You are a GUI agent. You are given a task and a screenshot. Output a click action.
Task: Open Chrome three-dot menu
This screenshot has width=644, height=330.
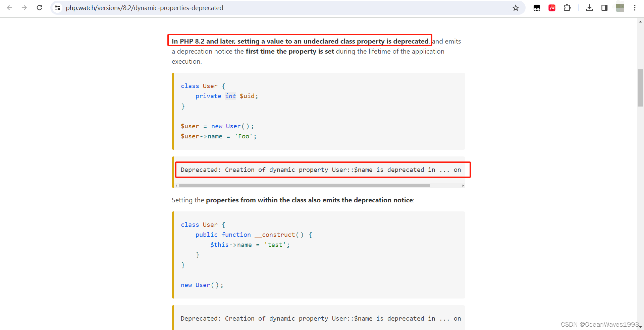pos(635,8)
